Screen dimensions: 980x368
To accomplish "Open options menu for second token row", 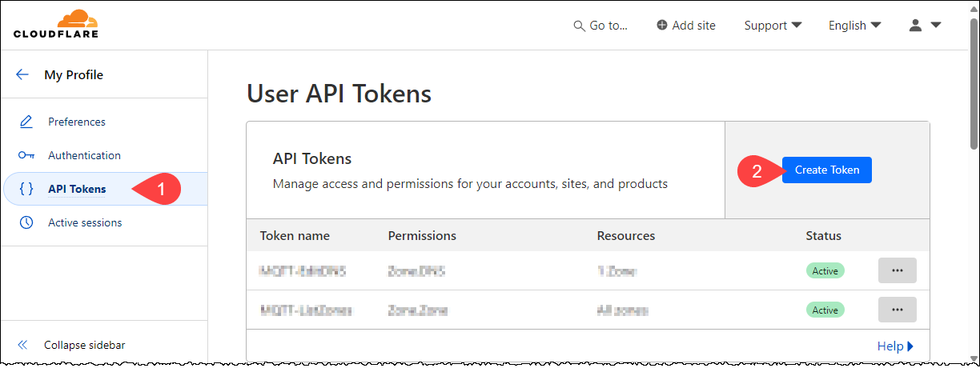I will pyautogui.click(x=897, y=310).
